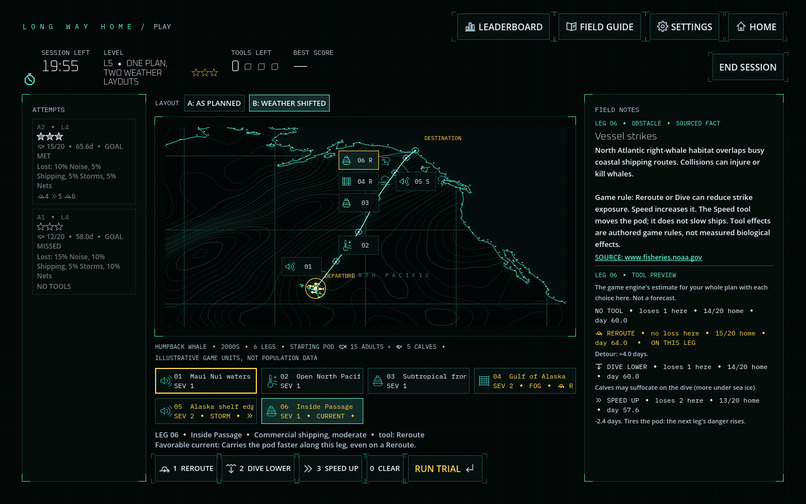
Task: Click the Settings gear icon
Action: [x=663, y=27]
